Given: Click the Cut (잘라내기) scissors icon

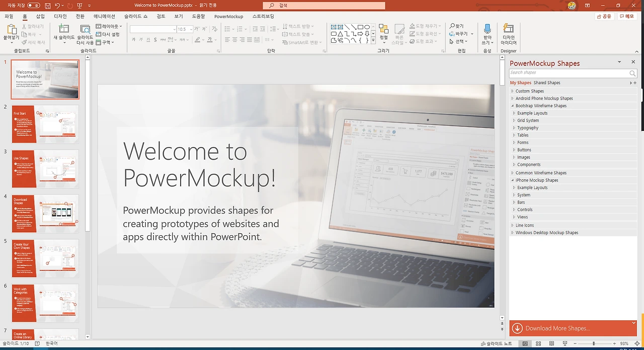Looking at the screenshot, I should (24, 26).
